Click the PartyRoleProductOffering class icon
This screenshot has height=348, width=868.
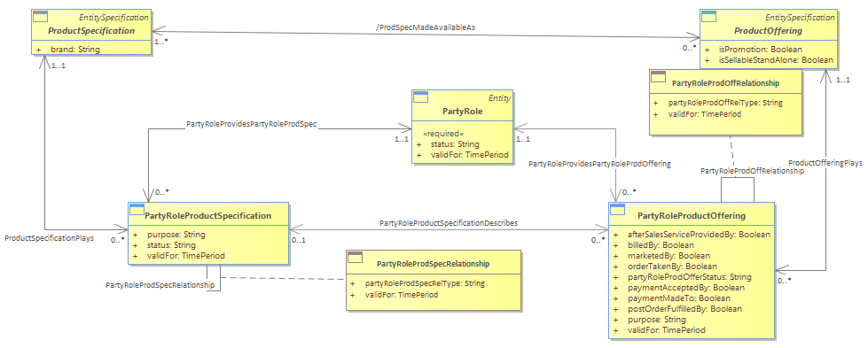coord(617,209)
